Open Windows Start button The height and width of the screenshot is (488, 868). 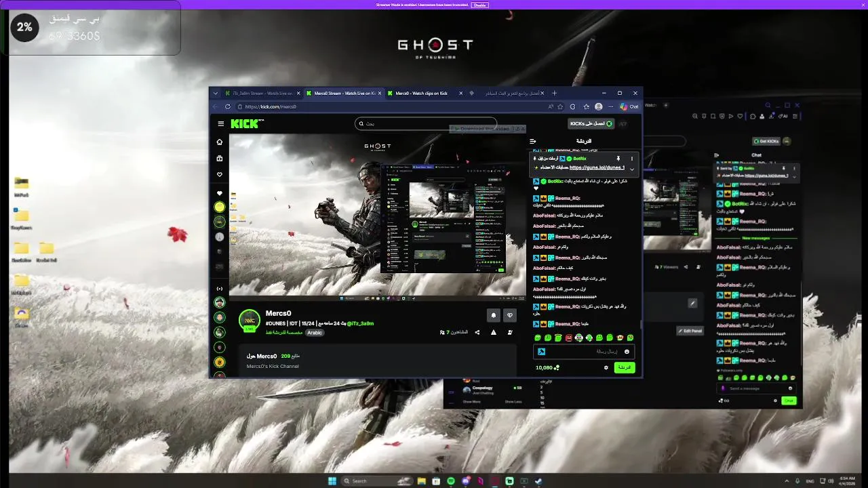pos(332,481)
